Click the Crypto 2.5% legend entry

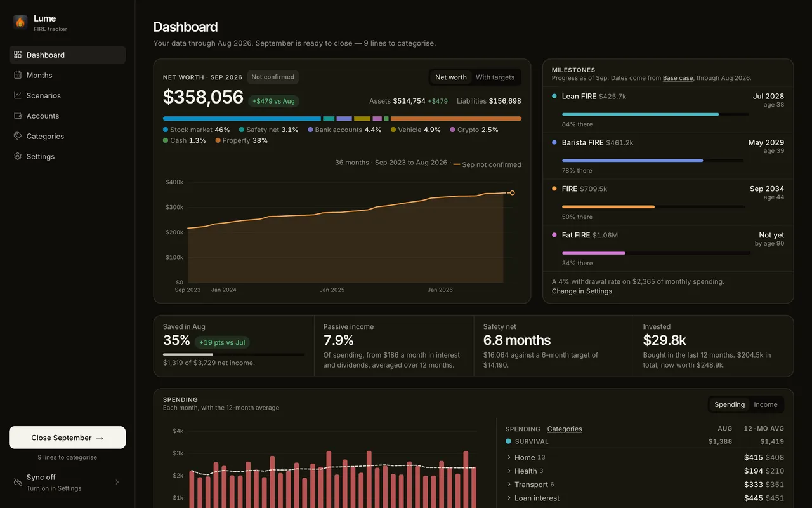point(474,130)
